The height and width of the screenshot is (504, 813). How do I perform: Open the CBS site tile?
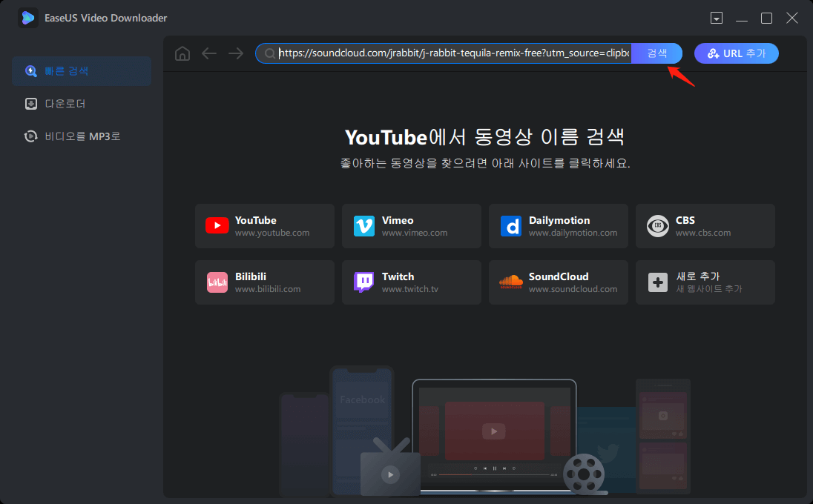pos(705,226)
